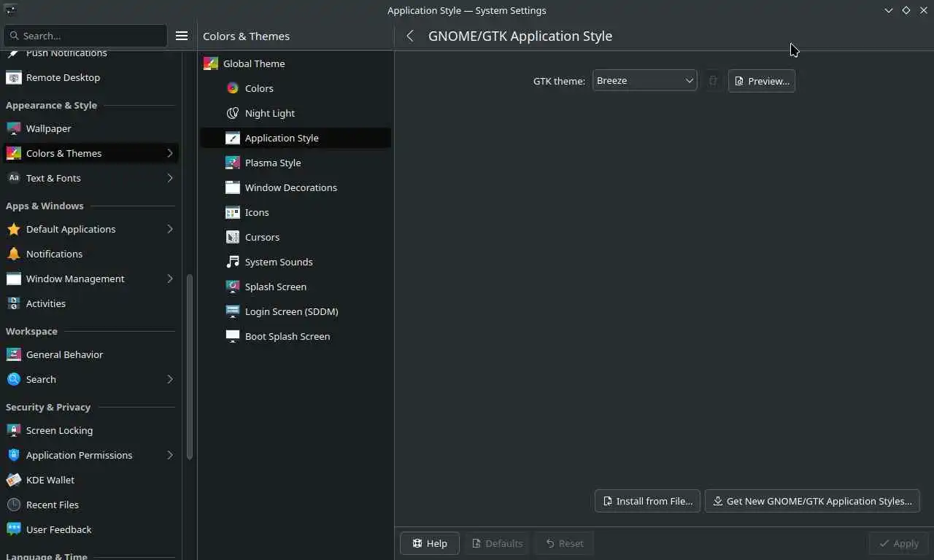Click the Security & Privacy heading
Image resolution: width=934 pixels, height=560 pixels.
[x=48, y=407]
